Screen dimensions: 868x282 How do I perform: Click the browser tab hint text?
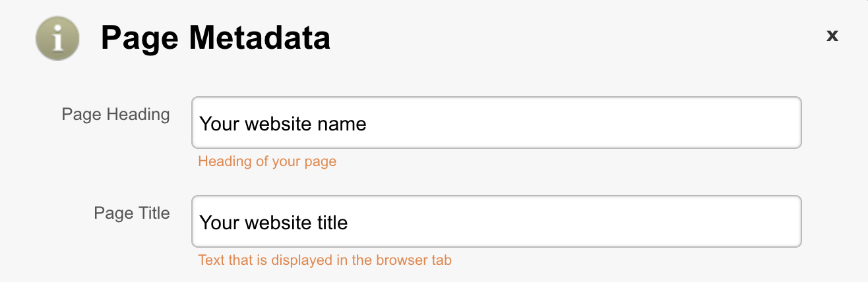point(325,260)
